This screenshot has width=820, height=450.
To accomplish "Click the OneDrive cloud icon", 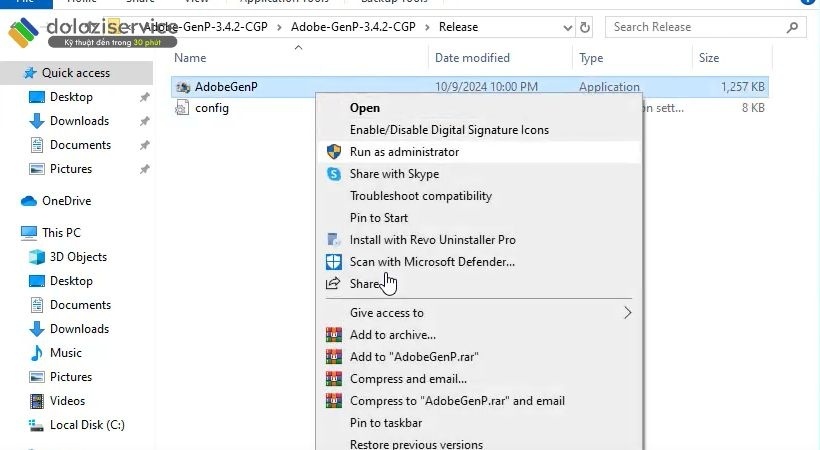I will click(x=29, y=201).
